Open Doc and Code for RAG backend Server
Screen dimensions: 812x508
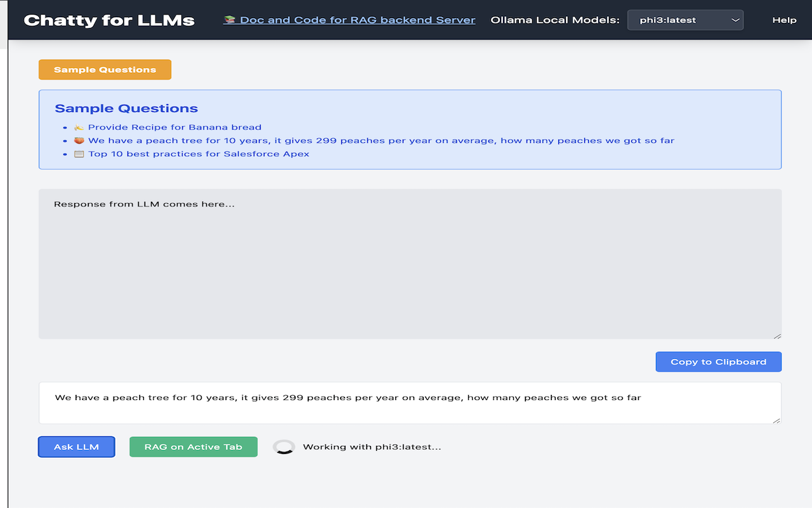(x=357, y=20)
